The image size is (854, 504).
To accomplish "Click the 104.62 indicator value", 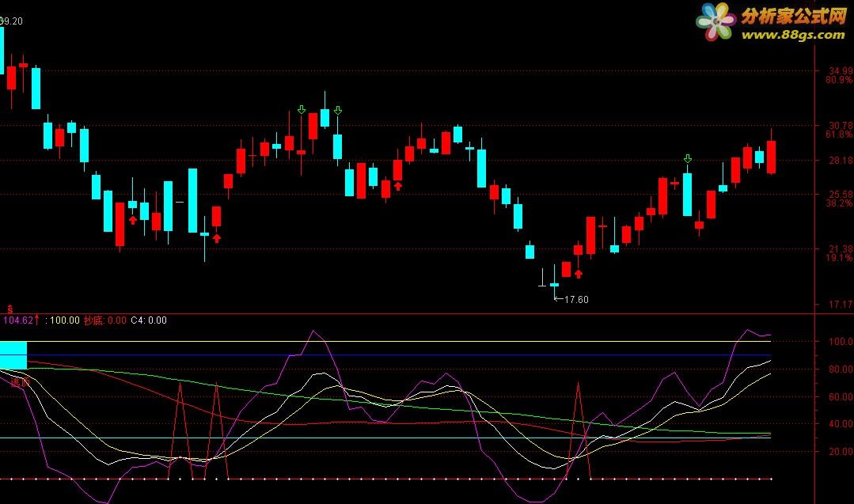I will (18, 320).
